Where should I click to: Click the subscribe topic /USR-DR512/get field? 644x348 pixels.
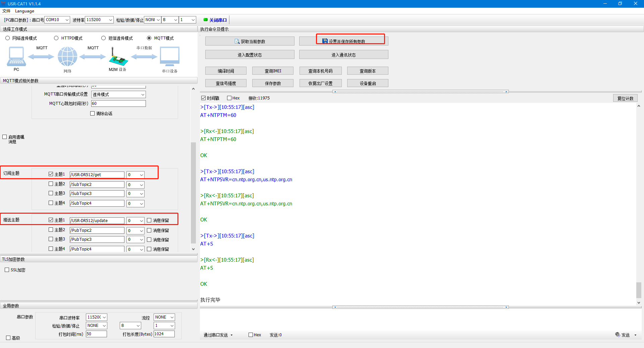97,175
